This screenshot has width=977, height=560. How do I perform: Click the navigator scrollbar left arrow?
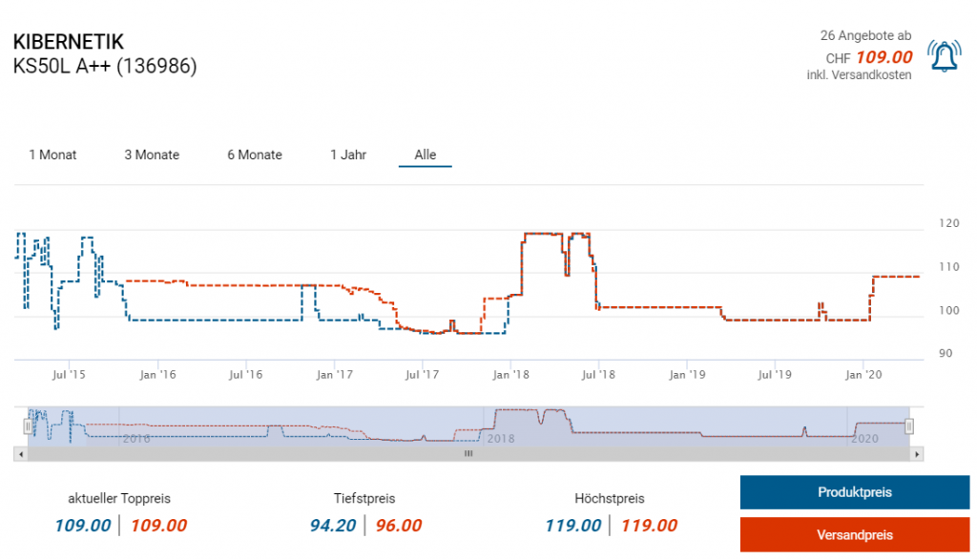click(x=21, y=454)
